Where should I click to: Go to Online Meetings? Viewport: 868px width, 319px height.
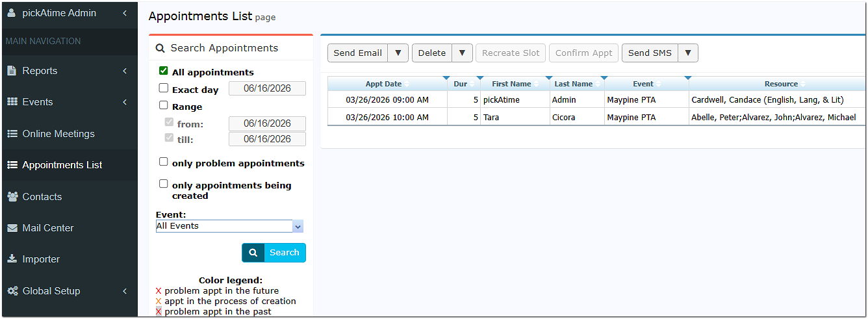coord(58,134)
